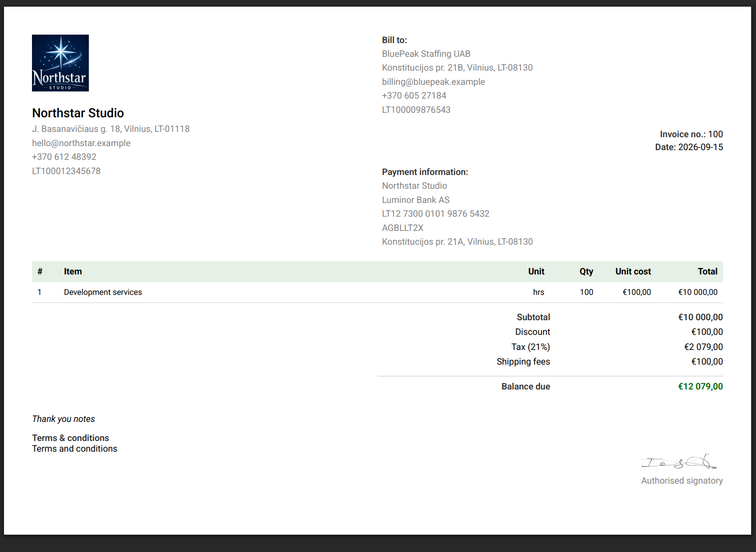Screen dimensions: 756x552
Task: Click row number 1 in the table
Action: (40, 292)
